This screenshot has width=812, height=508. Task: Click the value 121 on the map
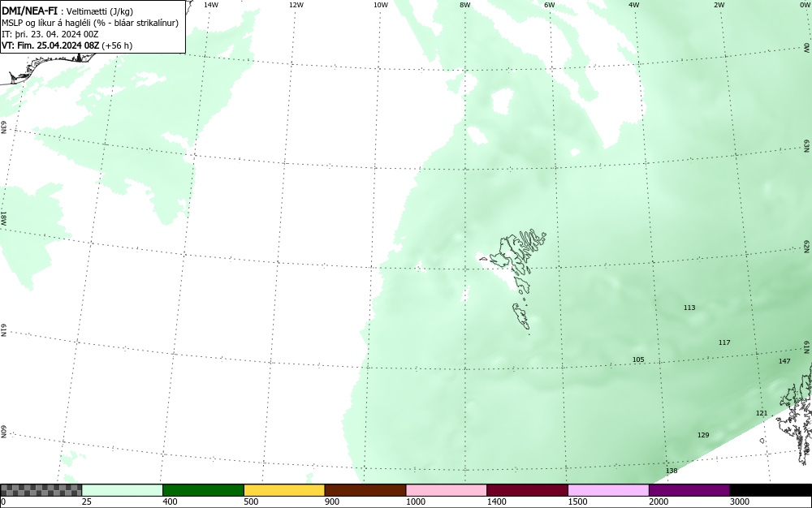(x=762, y=413)
